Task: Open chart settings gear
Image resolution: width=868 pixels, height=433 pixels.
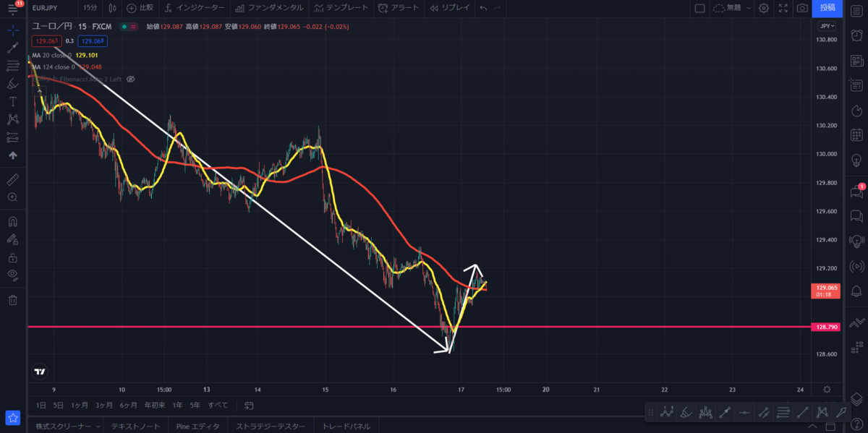Action: coord(764,8)
